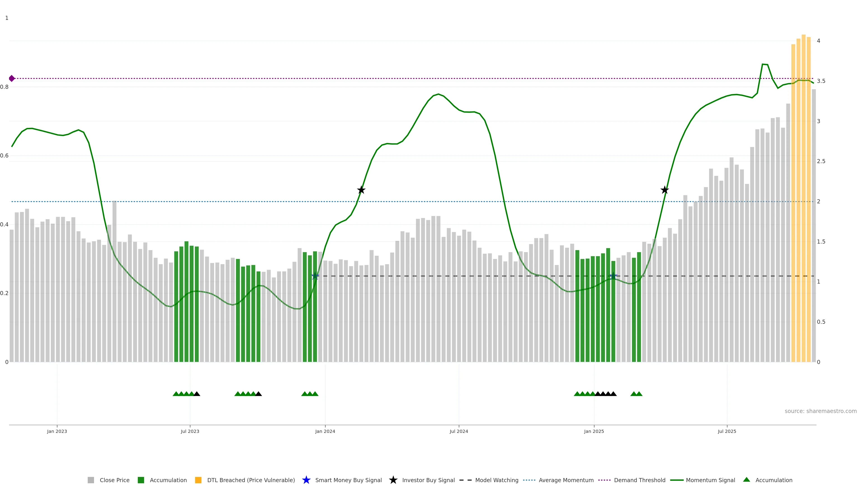Click the tallest orange DTL Breached bar

click(x=803, y=202)
